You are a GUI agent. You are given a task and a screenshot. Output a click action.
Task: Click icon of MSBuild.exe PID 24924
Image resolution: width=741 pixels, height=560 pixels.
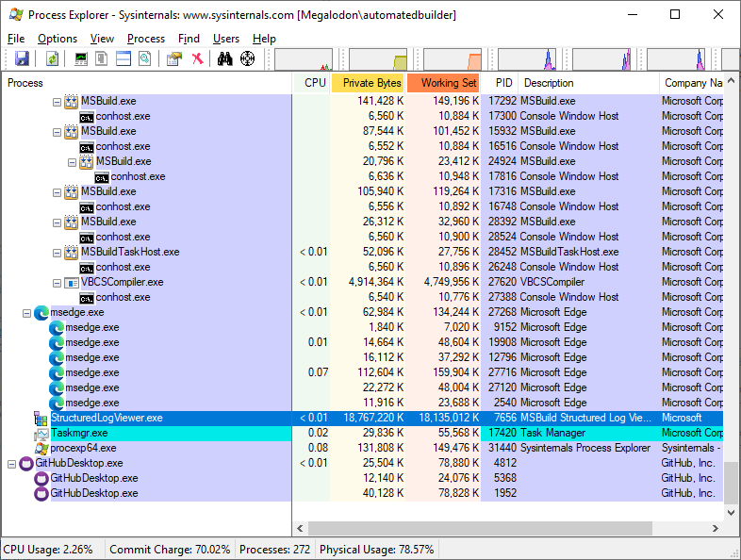[x=87, y=161]
